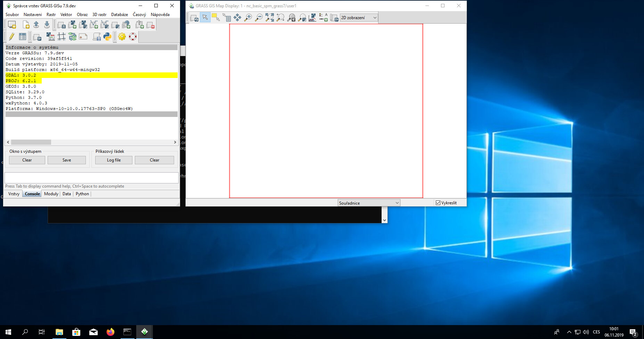Click the highlighted 'GDAL: 3.0.2' line

(91, 75)
